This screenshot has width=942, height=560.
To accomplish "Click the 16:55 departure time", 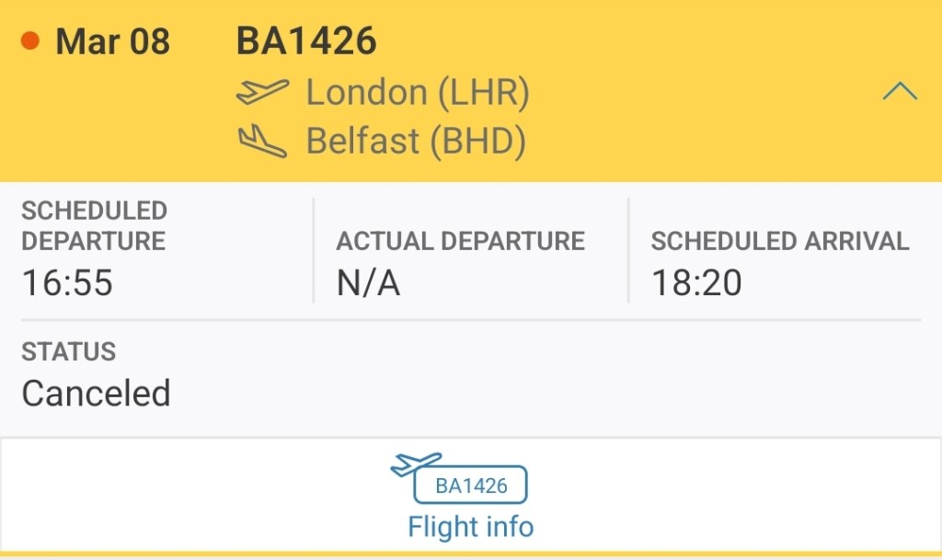I will pyautogui.click(x=67, y=283).
